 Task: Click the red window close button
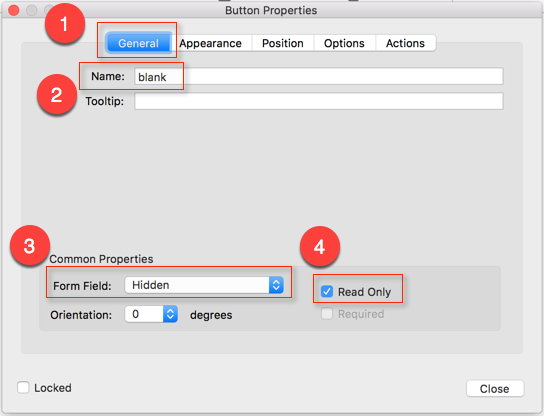(x=14, y=10)
